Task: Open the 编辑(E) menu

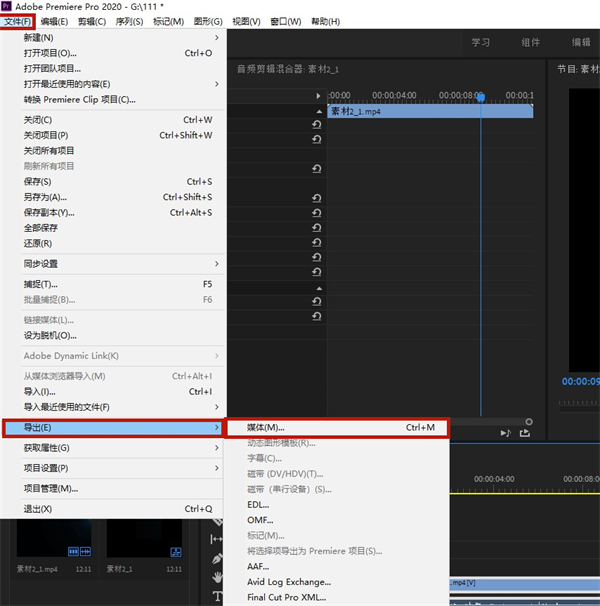Action: point(55,22)
